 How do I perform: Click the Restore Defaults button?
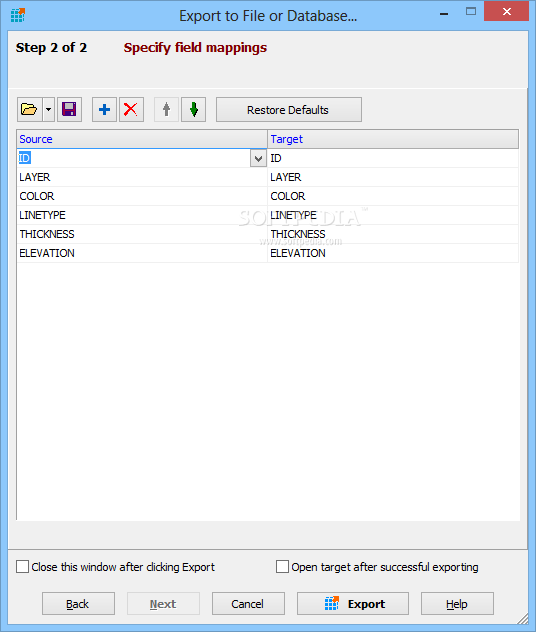[x=289, y=110]
